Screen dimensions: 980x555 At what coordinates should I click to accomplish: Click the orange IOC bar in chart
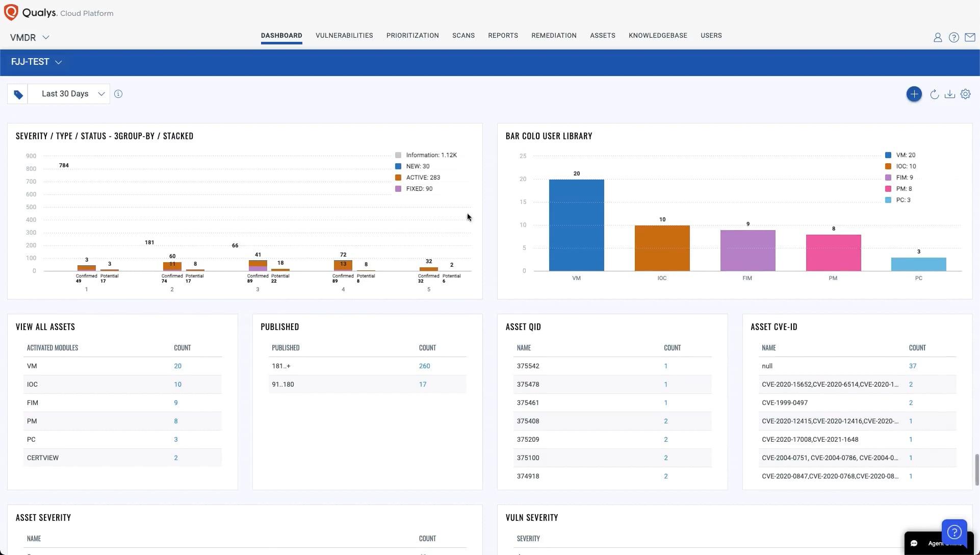click(662, 248)
